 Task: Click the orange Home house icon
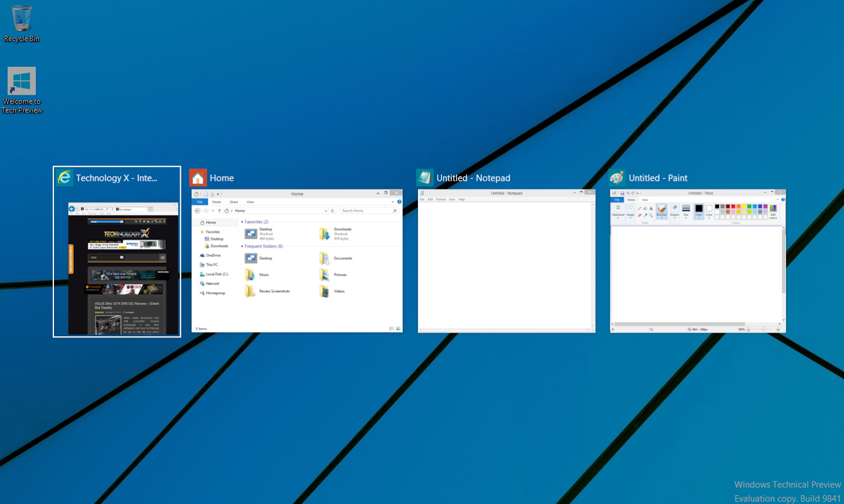[198, 178]
